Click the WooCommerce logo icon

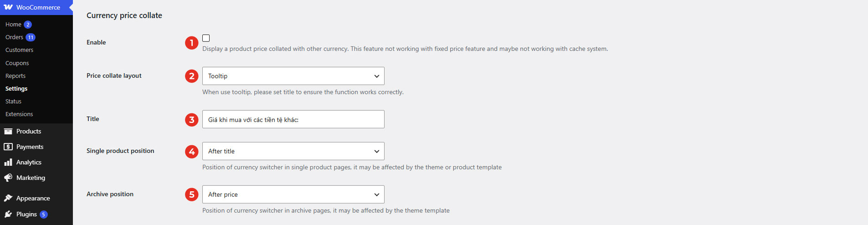[x=8, y=7]
